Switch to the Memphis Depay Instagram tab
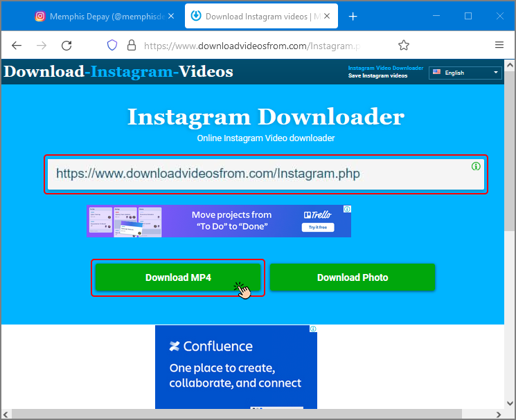Viewport: 516px width, 420px height. pyautogui.click(x=103, y=17)
